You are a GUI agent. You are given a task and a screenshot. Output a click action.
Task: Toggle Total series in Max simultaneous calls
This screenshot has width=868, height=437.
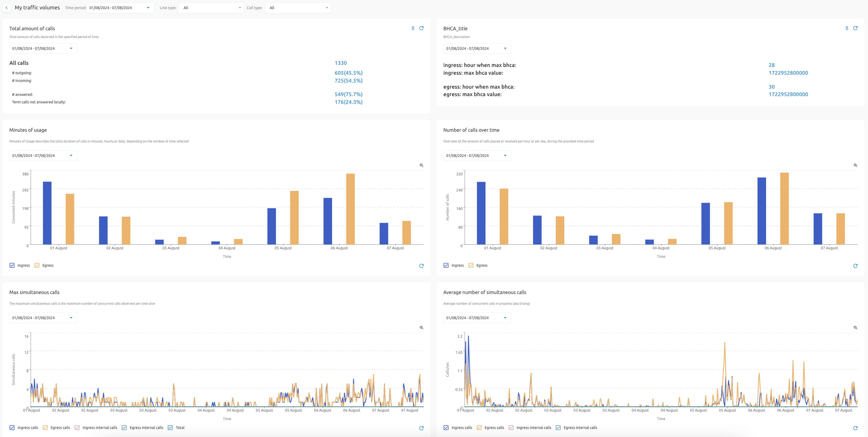click(x=170, y=428)
